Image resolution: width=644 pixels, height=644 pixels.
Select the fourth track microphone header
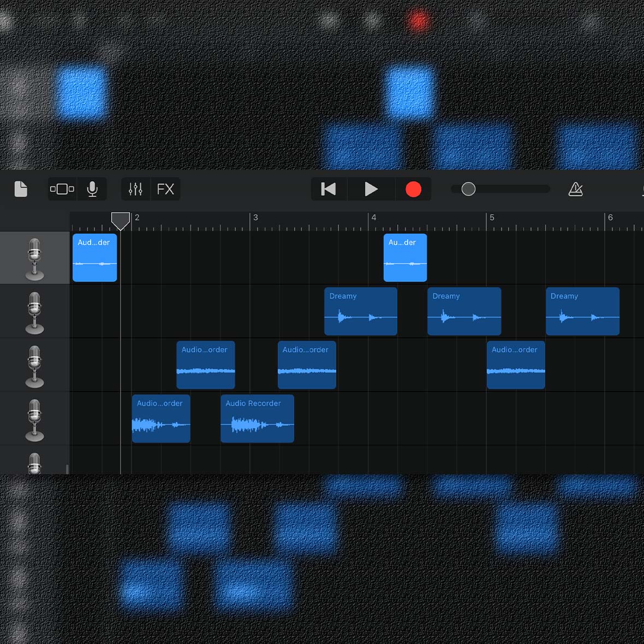34,419
